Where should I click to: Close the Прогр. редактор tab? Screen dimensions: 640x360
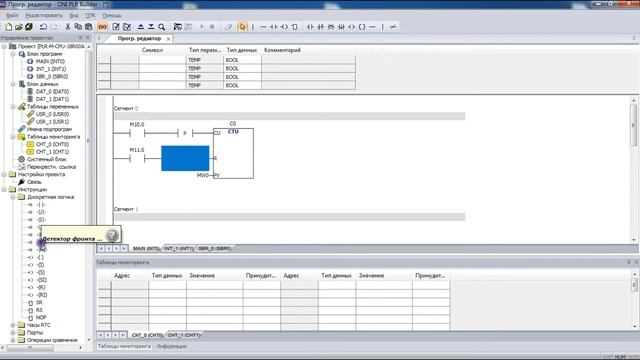point(168,39)
